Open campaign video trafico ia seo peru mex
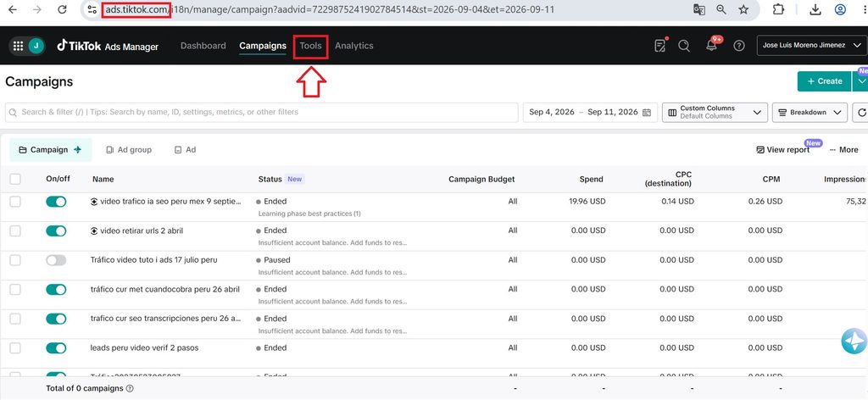 point(170,202)
